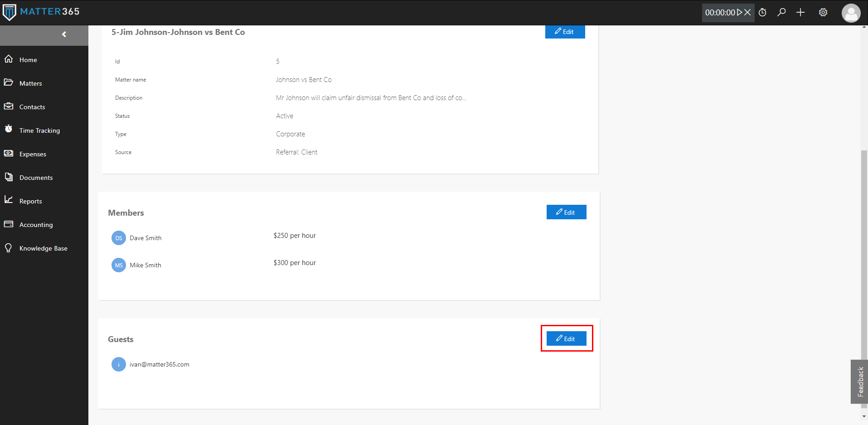Screen dimensions: 868x425
Task: Click the Id value 5
Action: [278, 62]
